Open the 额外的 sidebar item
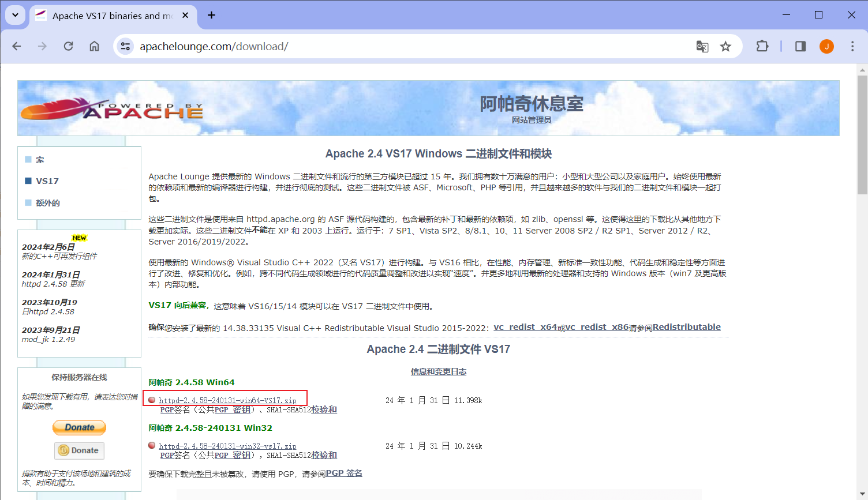Image resolution: width=868 pixels, height=500 pixels. (x=48, y=203)
